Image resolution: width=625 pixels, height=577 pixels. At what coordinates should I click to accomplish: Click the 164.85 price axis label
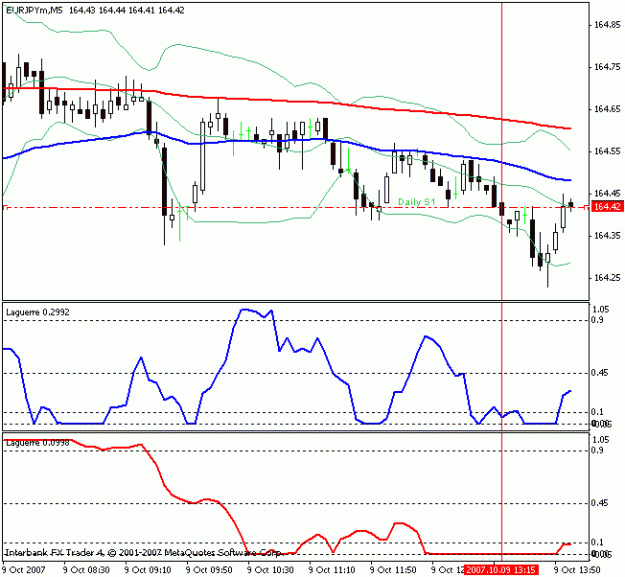click(x=607, y=25)
